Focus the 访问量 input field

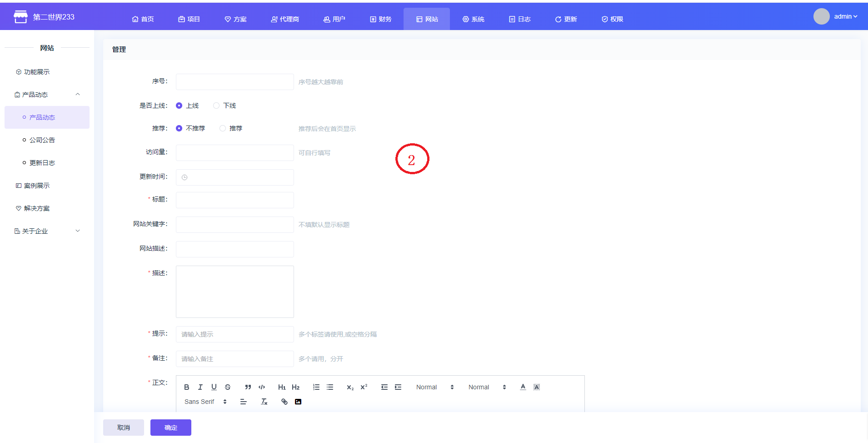[x=235, y=153]
